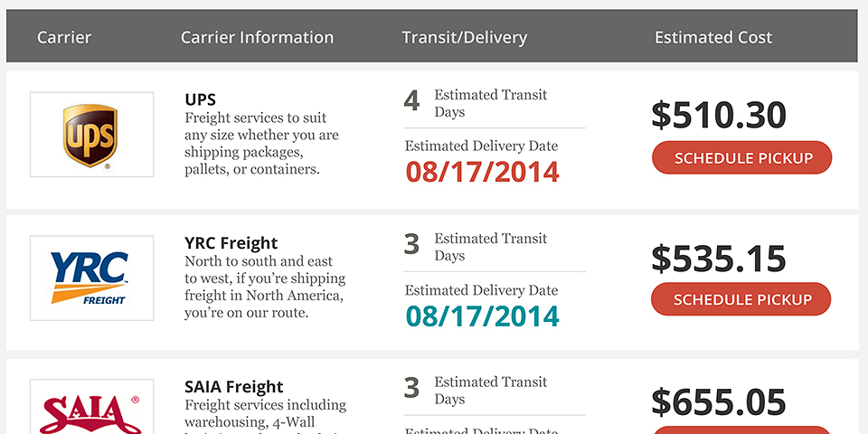
Task: Sort by the Transit/Delivery header
Action: (464, 38)
